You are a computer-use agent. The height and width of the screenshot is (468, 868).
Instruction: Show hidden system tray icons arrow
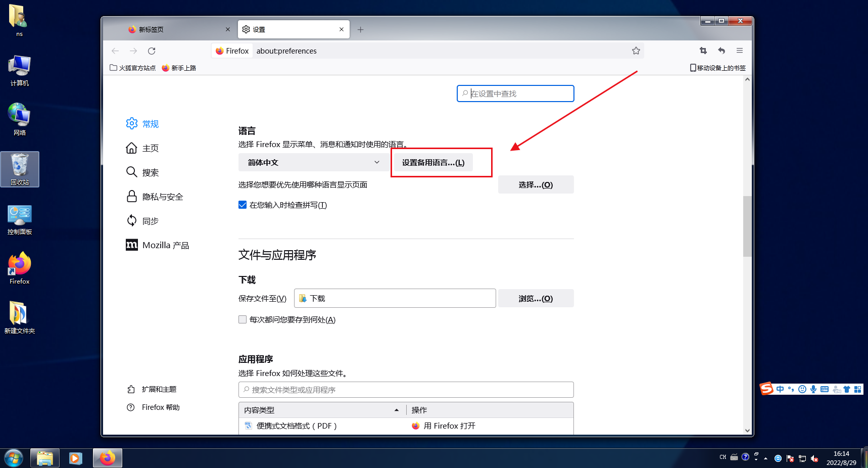pyautogui.click(x=766, y=458)
